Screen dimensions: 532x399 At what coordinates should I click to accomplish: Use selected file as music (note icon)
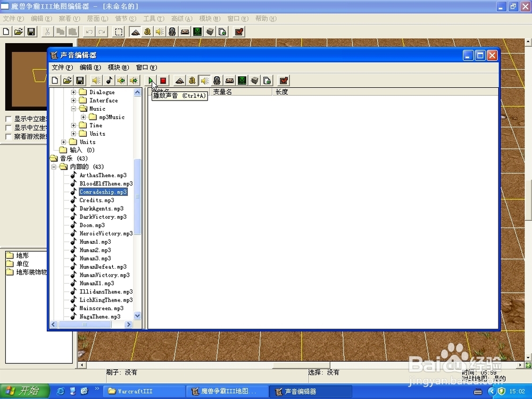109,80
